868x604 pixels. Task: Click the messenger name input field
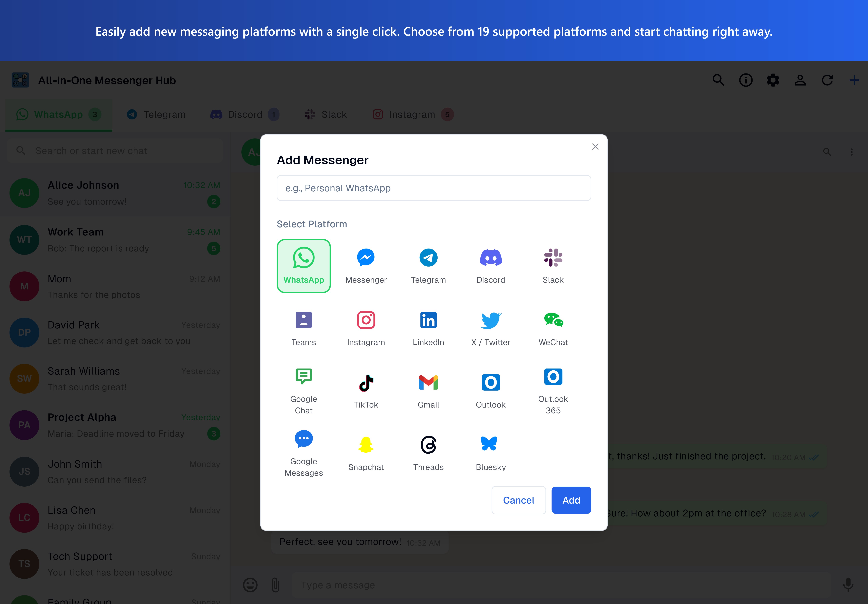click(x=434, y=188)
